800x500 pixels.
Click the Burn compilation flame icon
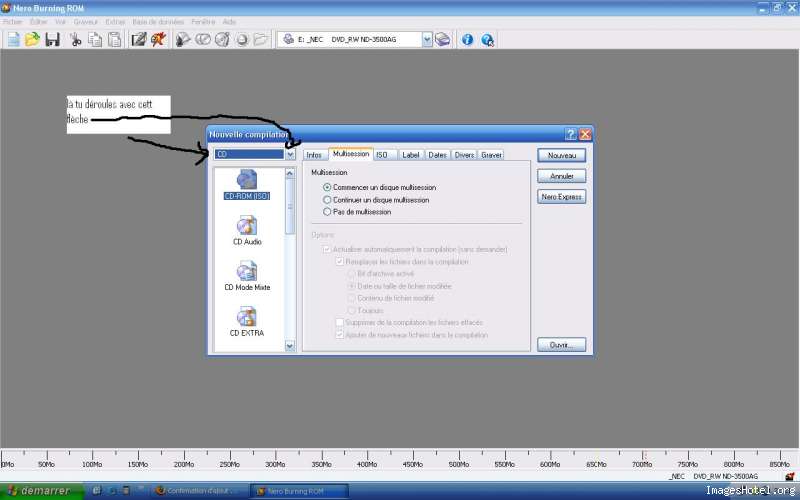click(158, 39)
